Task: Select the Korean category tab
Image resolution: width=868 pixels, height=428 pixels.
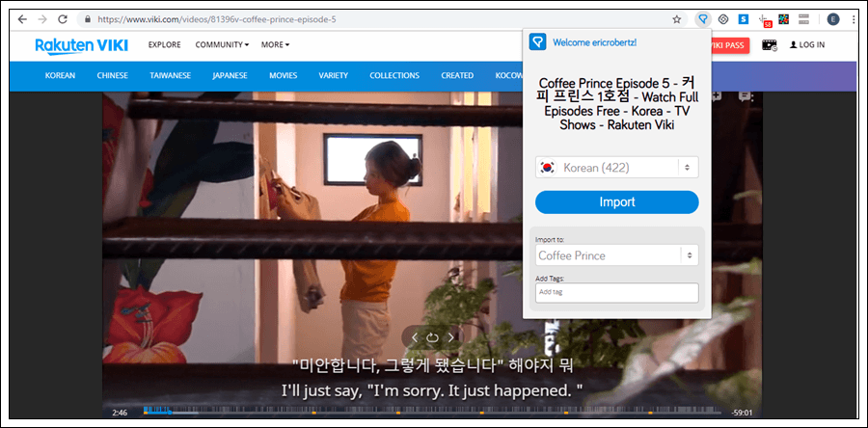Action: click(x=60, y=75)
